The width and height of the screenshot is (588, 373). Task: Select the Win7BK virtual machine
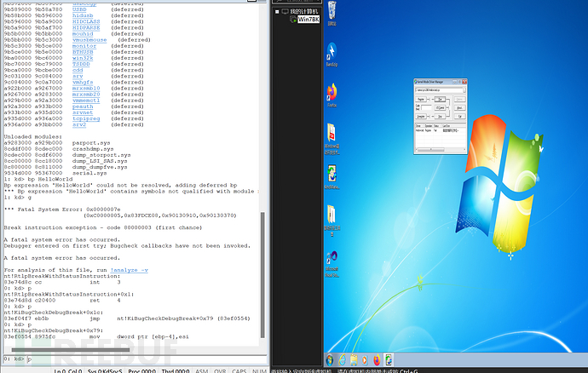[x=308, y=19]
